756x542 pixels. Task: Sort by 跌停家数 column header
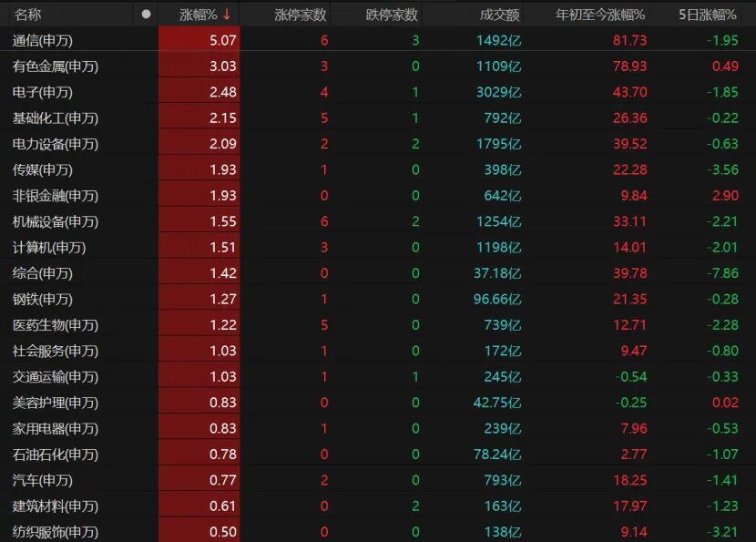coord(385,15)
